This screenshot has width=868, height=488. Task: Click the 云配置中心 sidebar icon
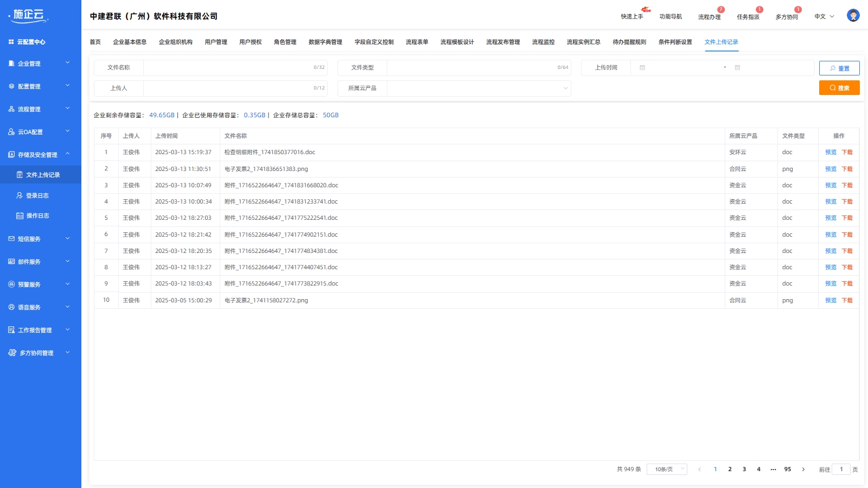pos(11,42)
